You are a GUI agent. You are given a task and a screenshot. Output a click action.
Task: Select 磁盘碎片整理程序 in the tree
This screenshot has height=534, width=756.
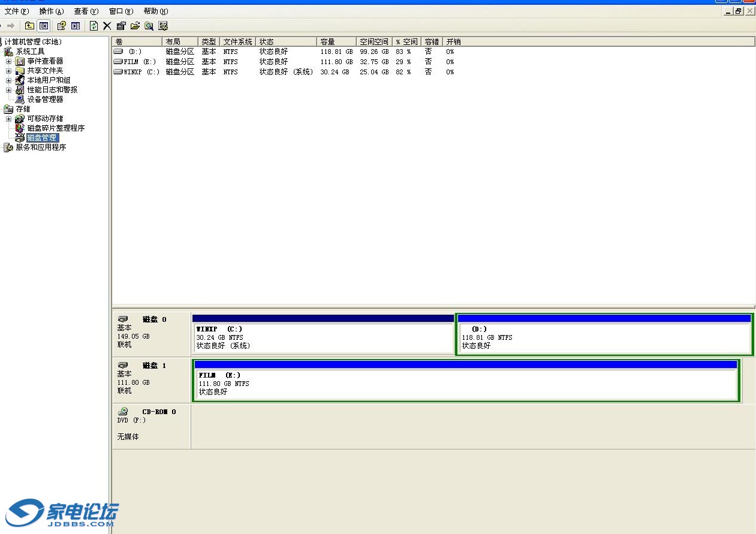[x=56, y=128]
